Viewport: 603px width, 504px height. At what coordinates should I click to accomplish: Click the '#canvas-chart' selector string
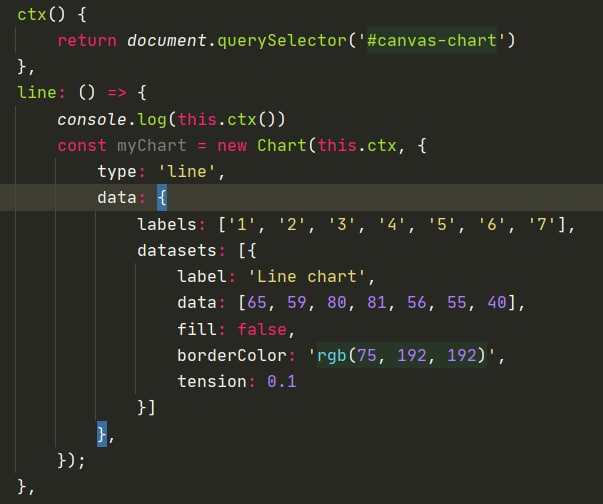tap(431, 40)
